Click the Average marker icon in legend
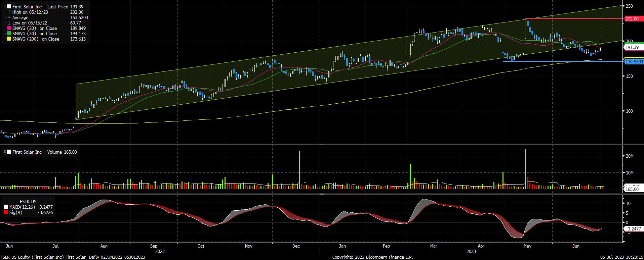This screenshot has width=644, height=260. pos(9,17)
